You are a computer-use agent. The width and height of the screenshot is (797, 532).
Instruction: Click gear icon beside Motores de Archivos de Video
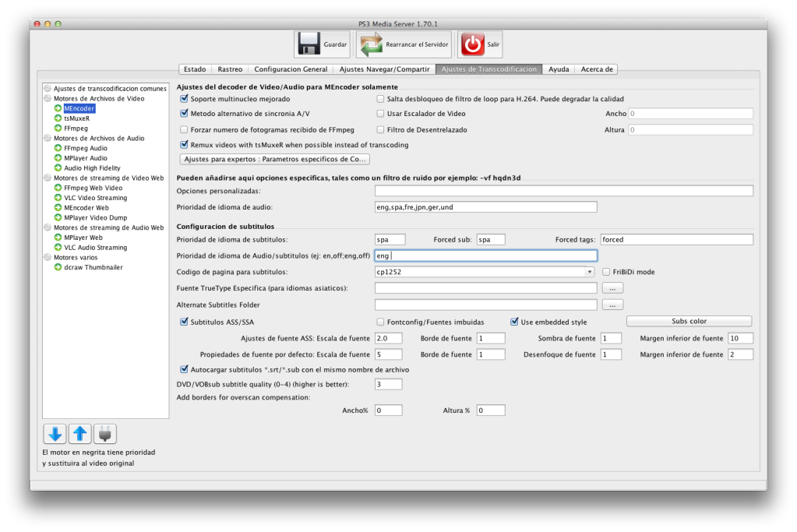[x=48, y=99]
